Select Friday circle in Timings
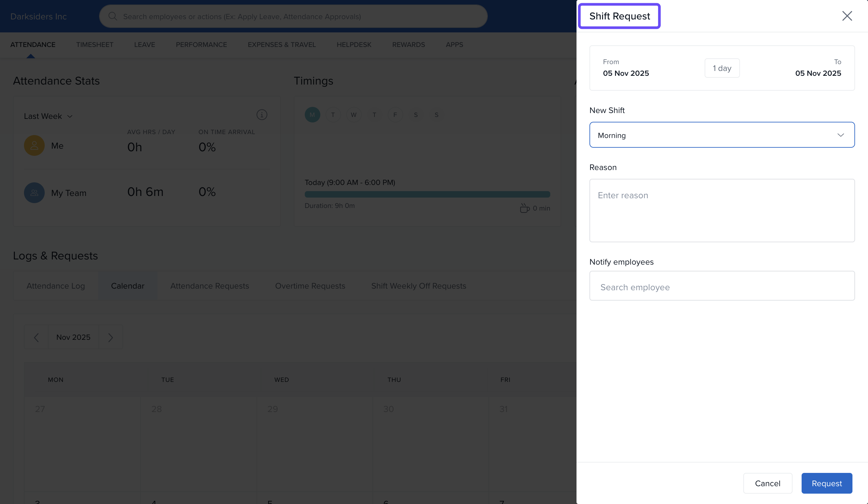Image resolution: width=868 pixels, height=504 pixels. point(395,115)
